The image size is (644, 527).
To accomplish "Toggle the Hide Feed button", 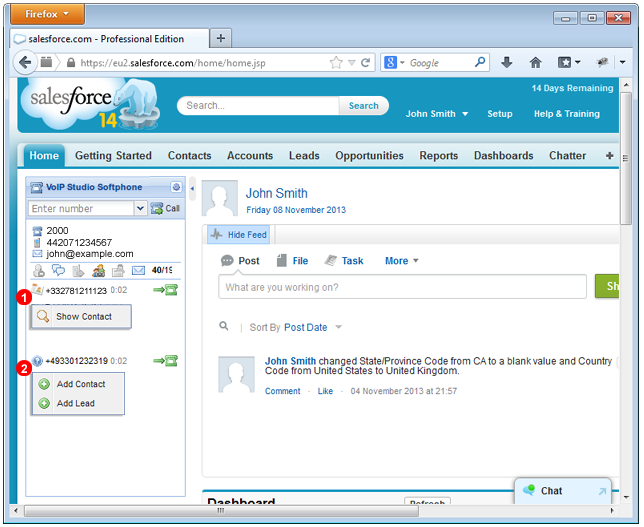I will point(239,235).
